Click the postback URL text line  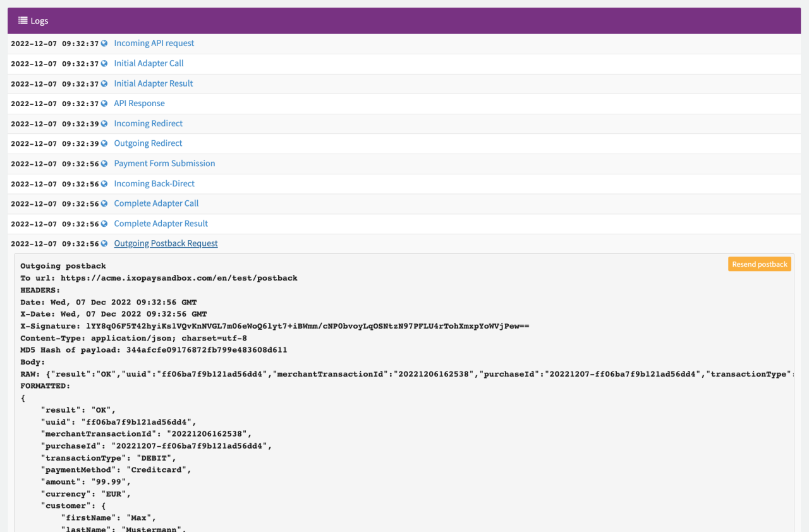click(159, 278)
